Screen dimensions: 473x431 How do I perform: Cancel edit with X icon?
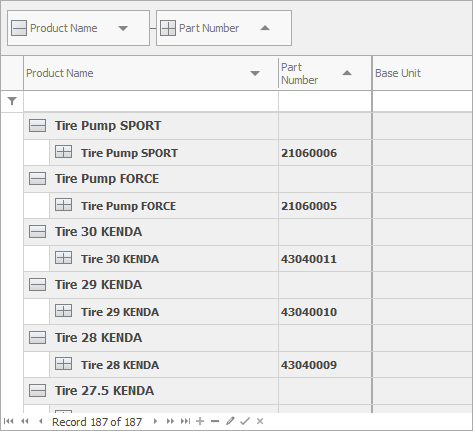pyautogui.click(x=260, y=421)
